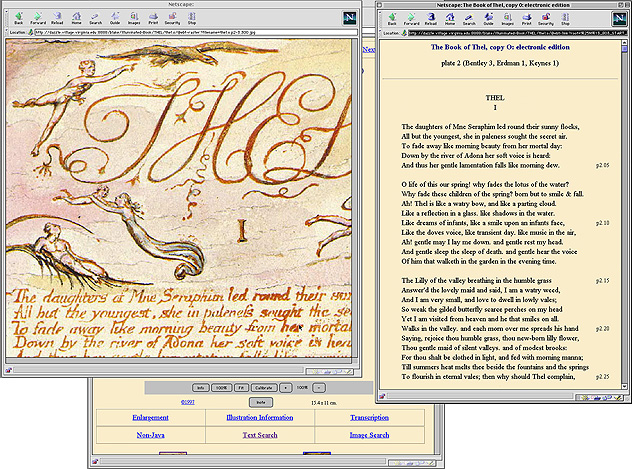632x469 pixels.
Task: Click Reload in the transcription window toolbar
Action: pos(431,19)
